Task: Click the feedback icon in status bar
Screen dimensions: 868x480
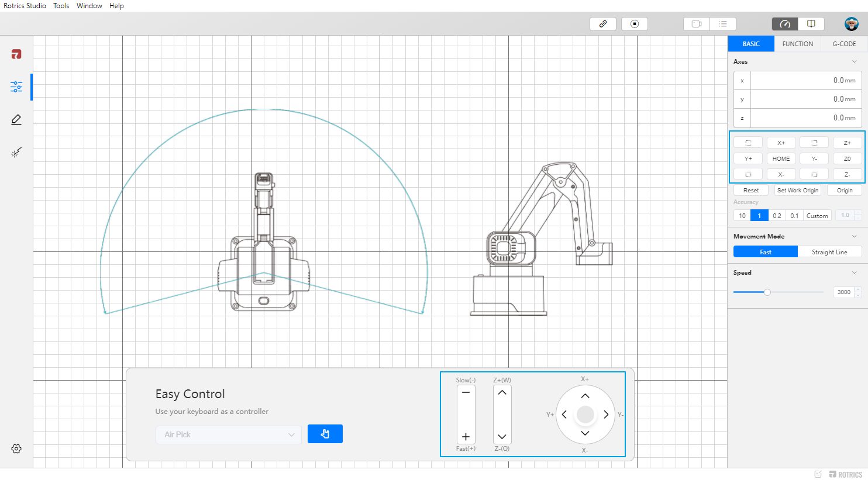Action: coord(818,474)
